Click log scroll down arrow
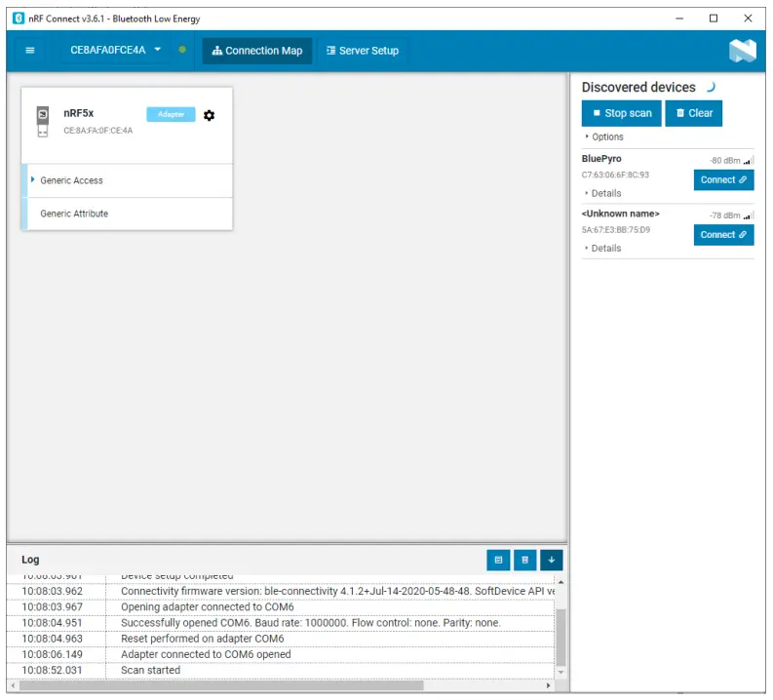The height and width of the screenshot is (700, 773). [x=560, y=673]
